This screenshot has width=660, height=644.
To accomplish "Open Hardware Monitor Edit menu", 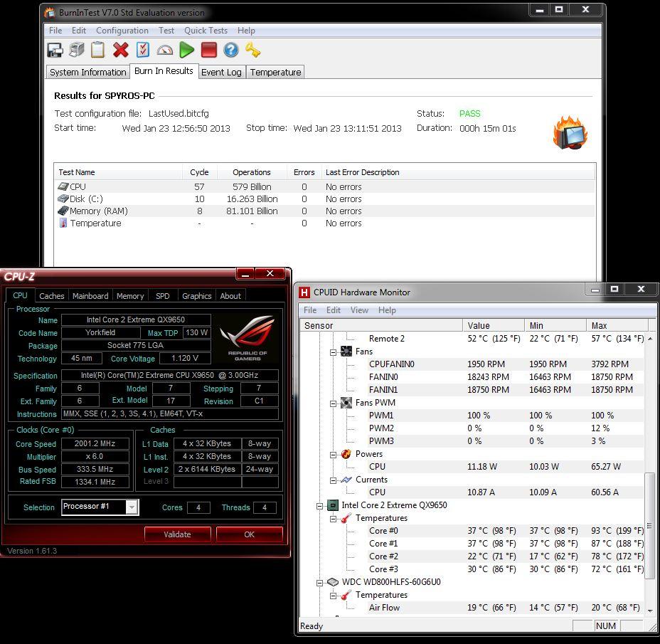I will (334, 310).
